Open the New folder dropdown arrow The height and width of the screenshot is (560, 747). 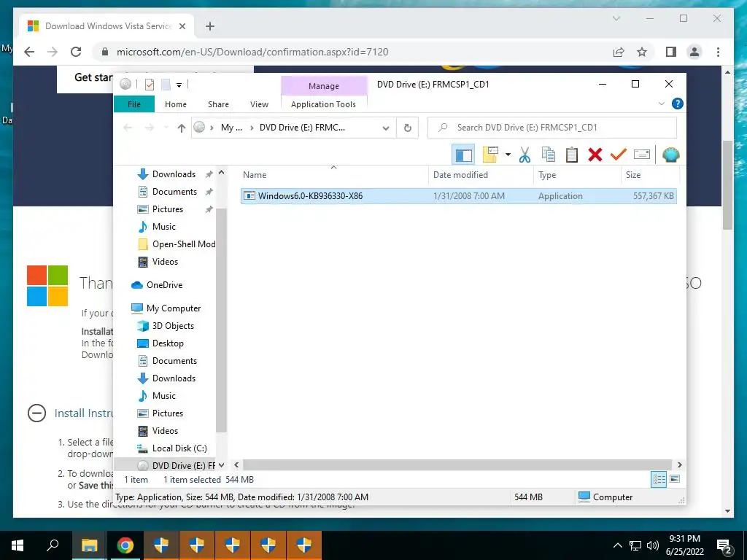(x=508, y=155)
